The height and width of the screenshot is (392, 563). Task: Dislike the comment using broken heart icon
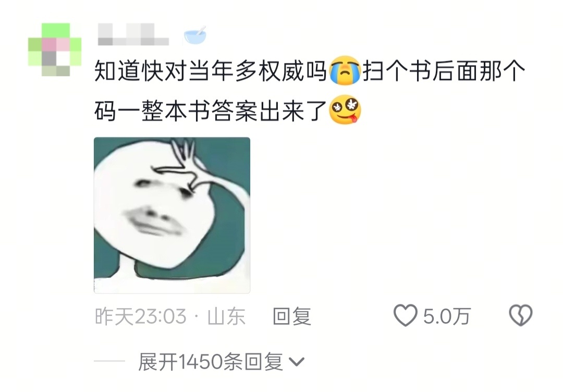pyautogui.click(x=521, y=315)
